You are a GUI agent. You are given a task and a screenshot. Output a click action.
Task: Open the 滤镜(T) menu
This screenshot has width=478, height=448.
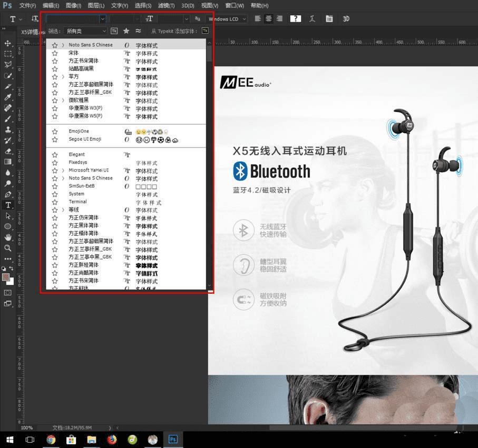coord(166,5)
